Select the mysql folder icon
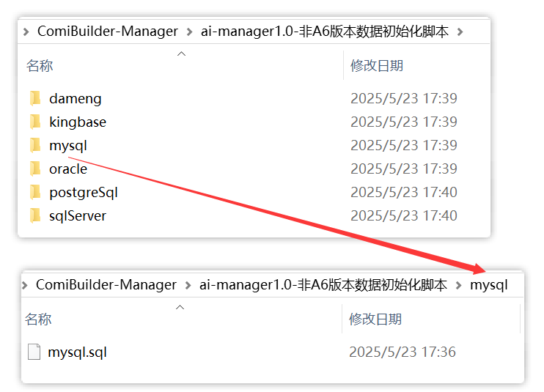Viewport: 544px width, 392px height. (x=35, y=145)
